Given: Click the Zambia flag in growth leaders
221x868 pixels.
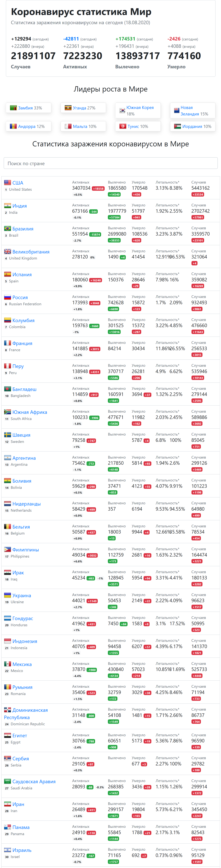Looking at the screenshot, I should pos(13,108).
